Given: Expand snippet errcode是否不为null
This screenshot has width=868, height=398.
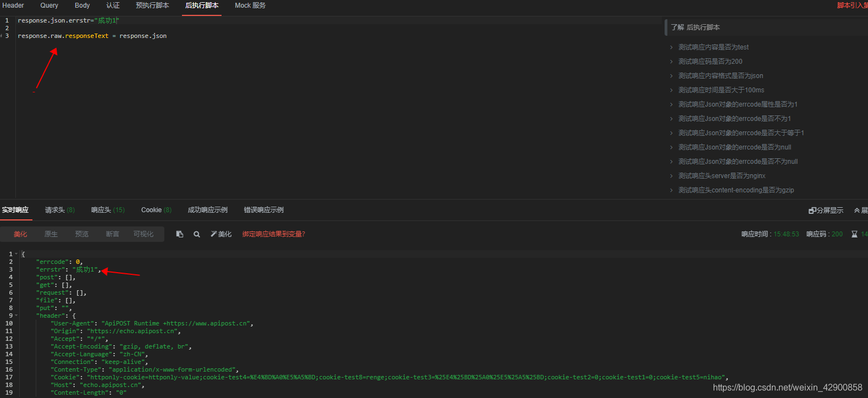Looking at the screenshot, I should [738, 162].
